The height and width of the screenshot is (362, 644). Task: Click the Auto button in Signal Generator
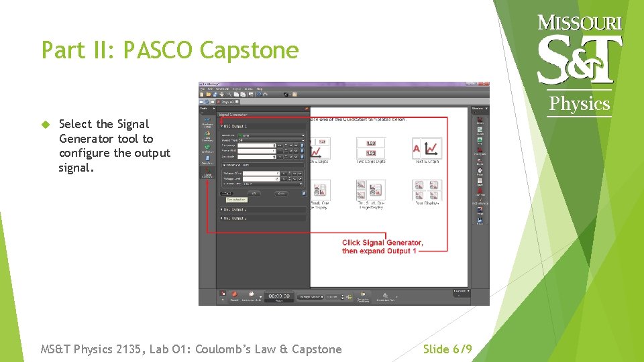[281, 193]
